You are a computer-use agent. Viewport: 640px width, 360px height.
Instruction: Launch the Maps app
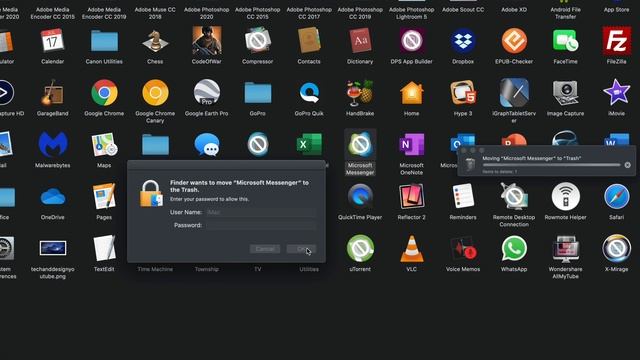click(104, 144)
